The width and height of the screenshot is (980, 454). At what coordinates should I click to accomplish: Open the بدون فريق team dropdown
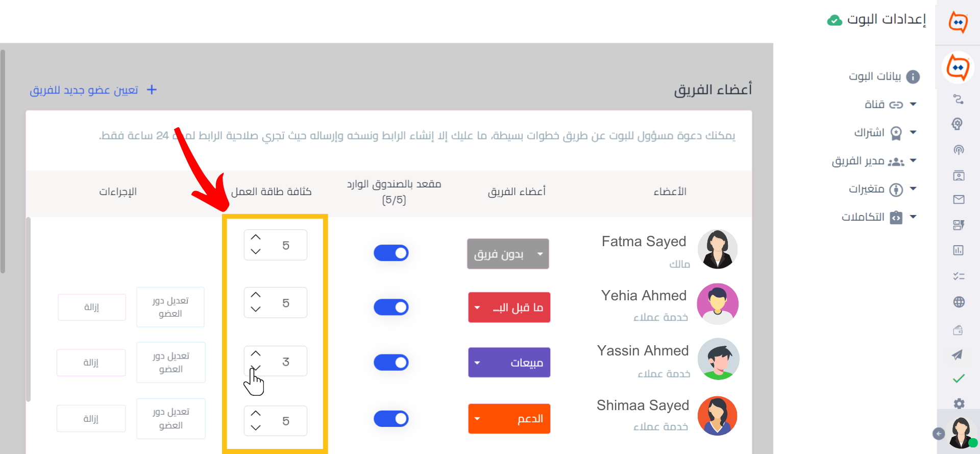pyautogui.click(x=508, y=254)
